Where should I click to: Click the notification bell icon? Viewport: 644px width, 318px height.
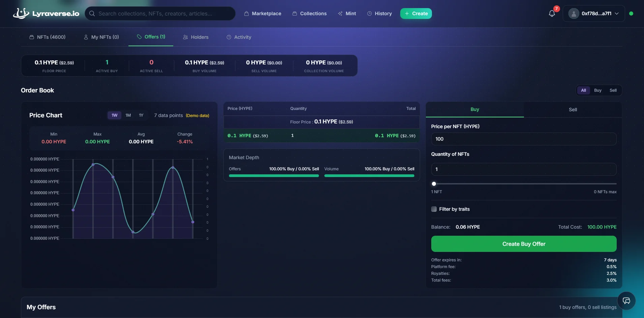coord(552,13)
